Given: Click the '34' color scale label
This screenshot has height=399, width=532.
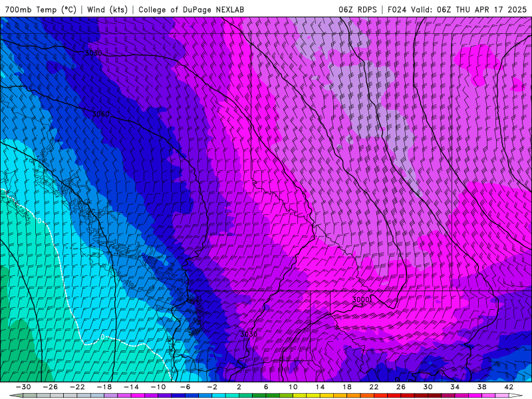Looking at the screenshot, I should (455, 387).
